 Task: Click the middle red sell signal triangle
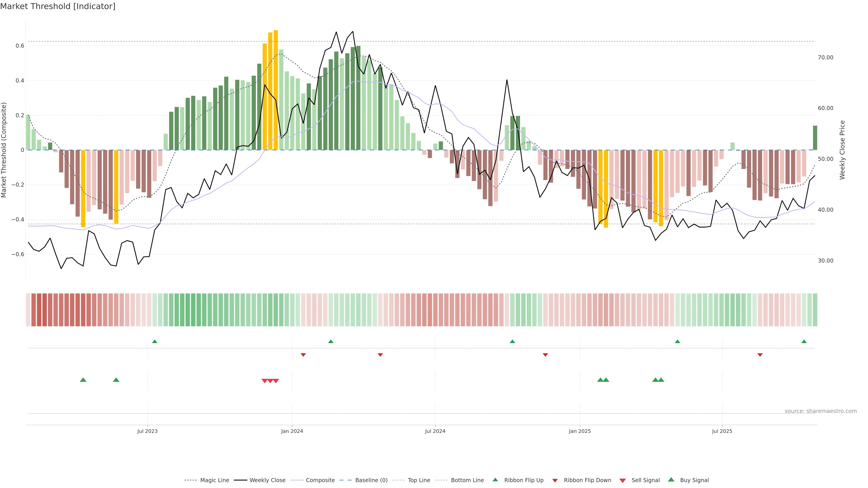coord(270,381)
